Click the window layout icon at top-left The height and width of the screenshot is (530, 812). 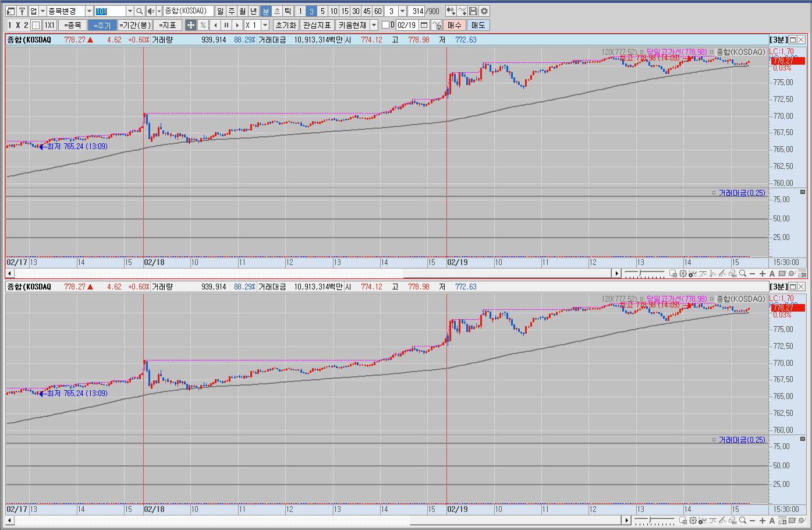coord(11,11)
